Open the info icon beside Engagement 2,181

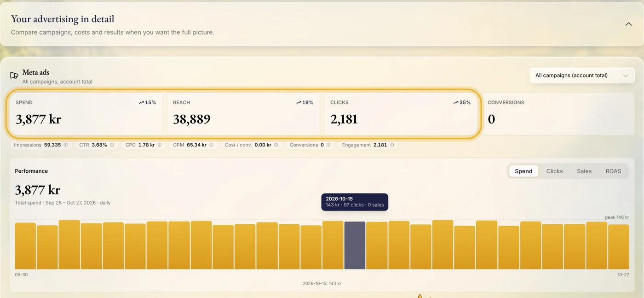coord(392,145)
